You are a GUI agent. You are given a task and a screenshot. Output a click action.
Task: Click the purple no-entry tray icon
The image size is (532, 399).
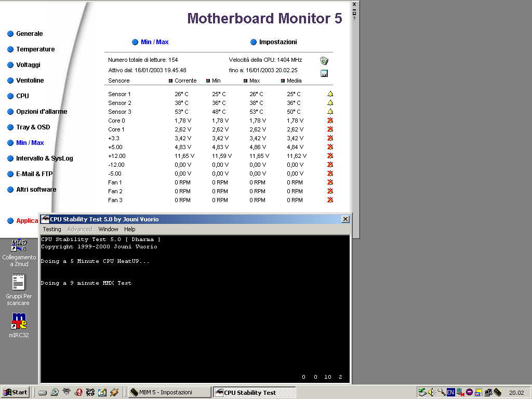coord(469,393)
